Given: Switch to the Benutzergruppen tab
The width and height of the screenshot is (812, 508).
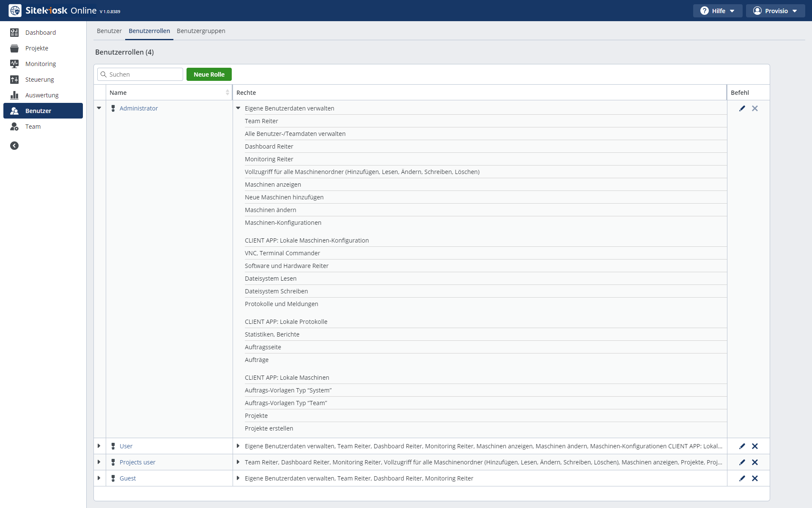Looking at the screenshot, I should (201, 31).
